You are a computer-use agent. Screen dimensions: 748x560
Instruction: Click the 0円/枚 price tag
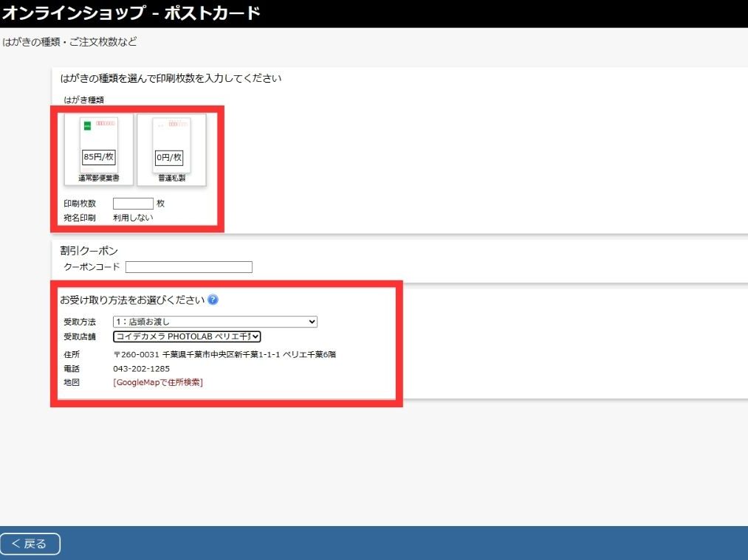[169, 157]
